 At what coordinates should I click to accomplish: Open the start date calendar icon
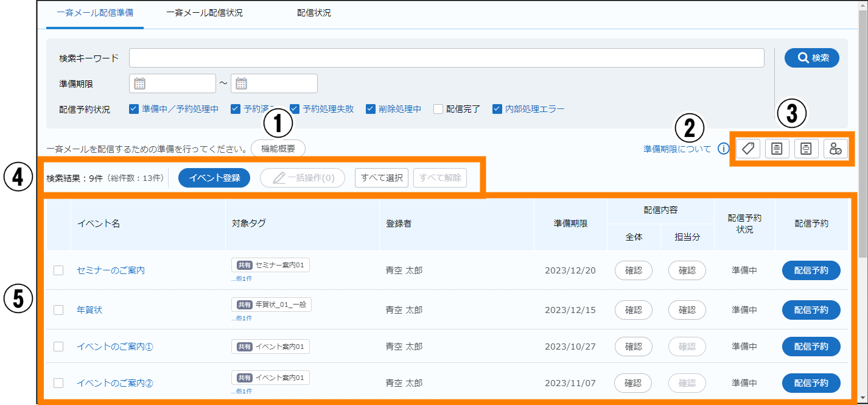point(139,83)
